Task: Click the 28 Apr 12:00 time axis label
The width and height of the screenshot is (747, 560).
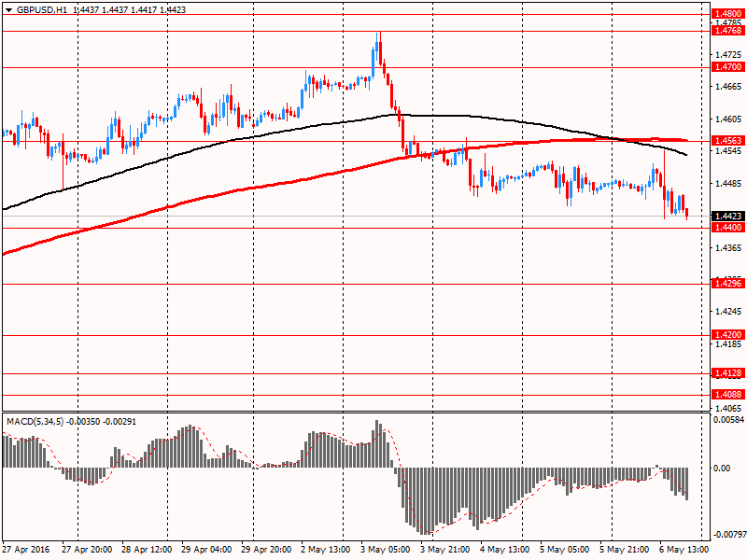Action: coord(147,550)
